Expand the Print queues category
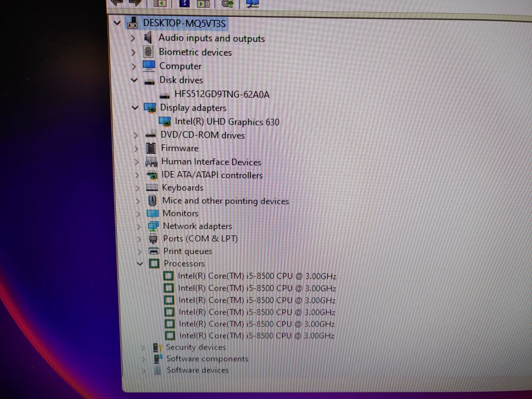 tap(139, 251)
